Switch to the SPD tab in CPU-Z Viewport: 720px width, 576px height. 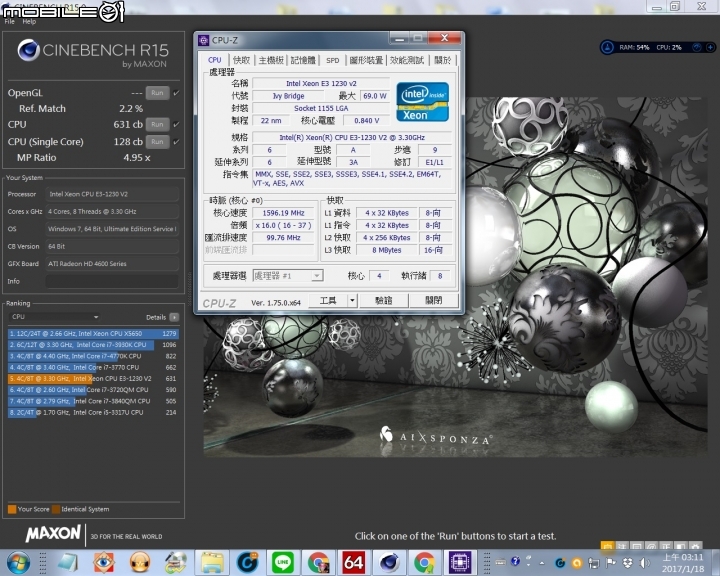point(332,60)
